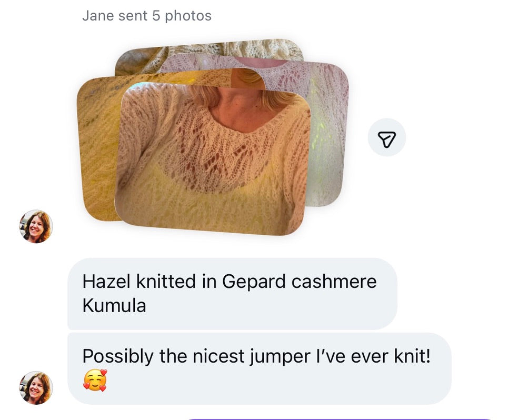Tap Jane's avatar beside the jumper message
518x420 pixels.
click(x=36, y=388)
